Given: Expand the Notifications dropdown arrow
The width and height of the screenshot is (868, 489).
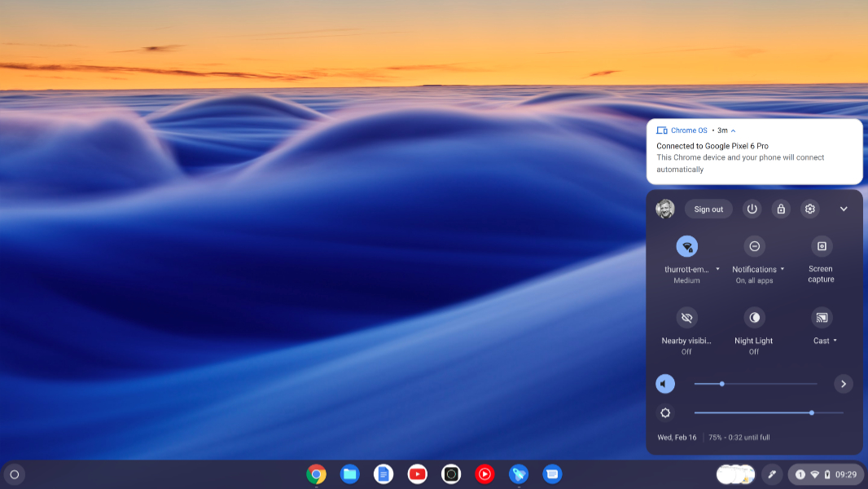Looking at the screenshot, I should [783, 270].
